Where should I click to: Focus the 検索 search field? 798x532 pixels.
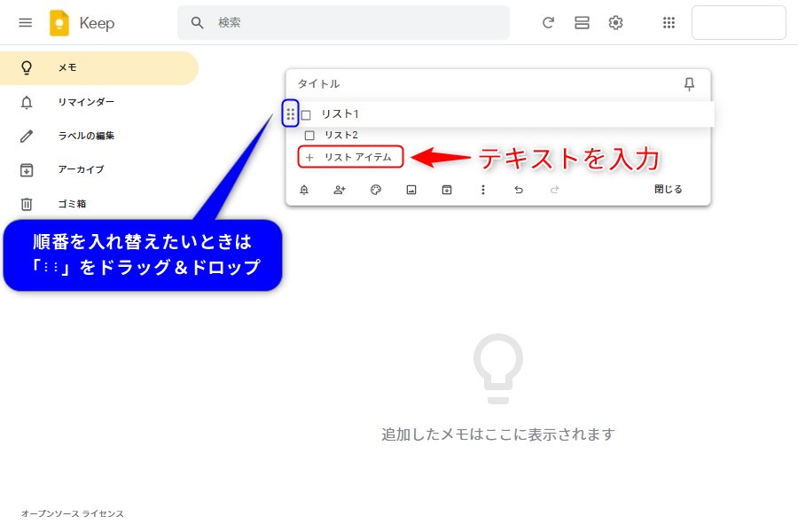343,22
